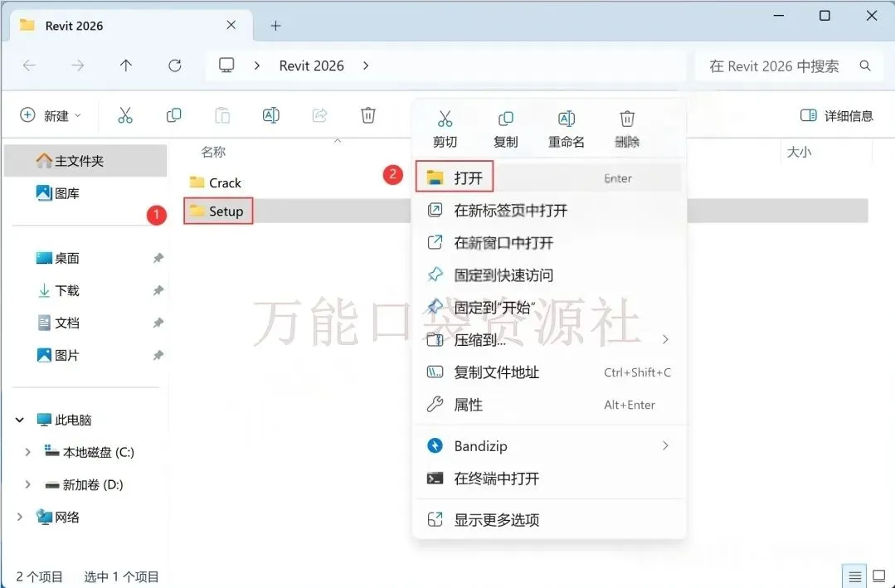Select the Crack folder
Image resolution: width=895 pixels, height=588 pixels.
215,182
